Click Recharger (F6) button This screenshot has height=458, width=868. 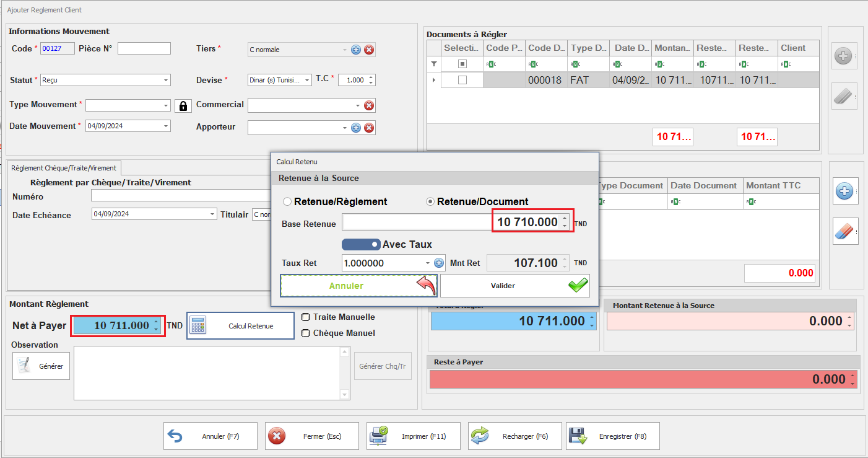(x=515, y=436)
